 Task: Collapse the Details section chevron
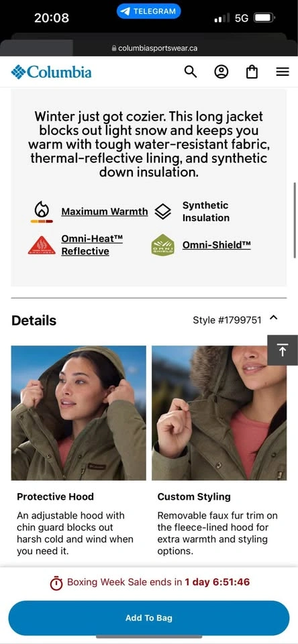[x=274, y=318]
